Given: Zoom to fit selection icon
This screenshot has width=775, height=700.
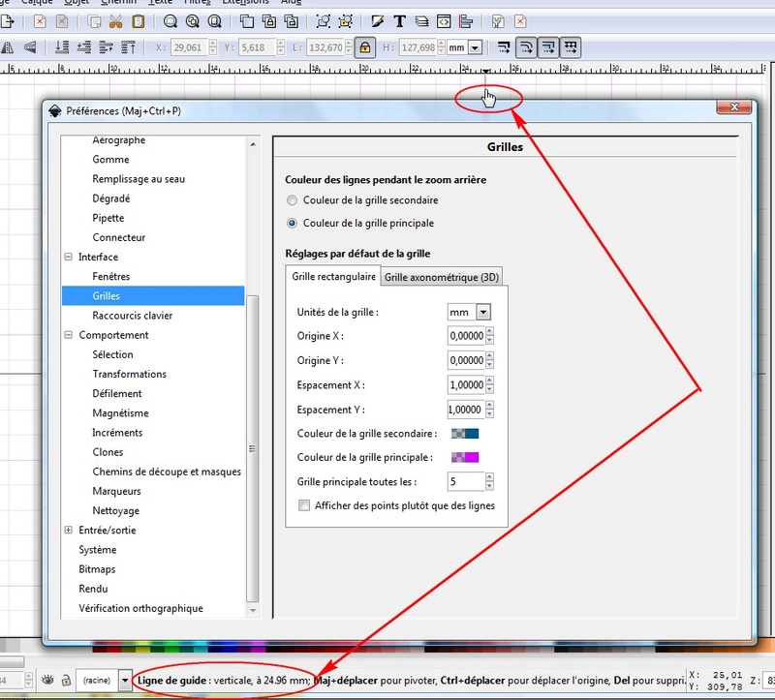Looking at the screenshot, I should [x=170, y=21].
